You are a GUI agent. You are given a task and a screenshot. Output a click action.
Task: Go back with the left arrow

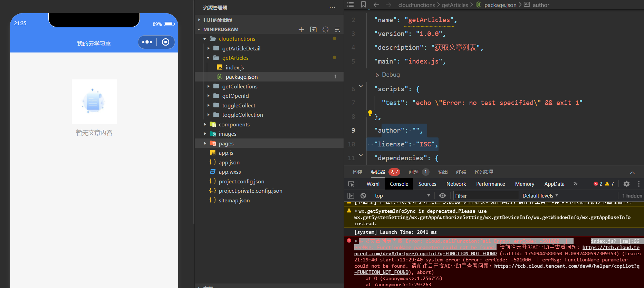coord(376,4)
